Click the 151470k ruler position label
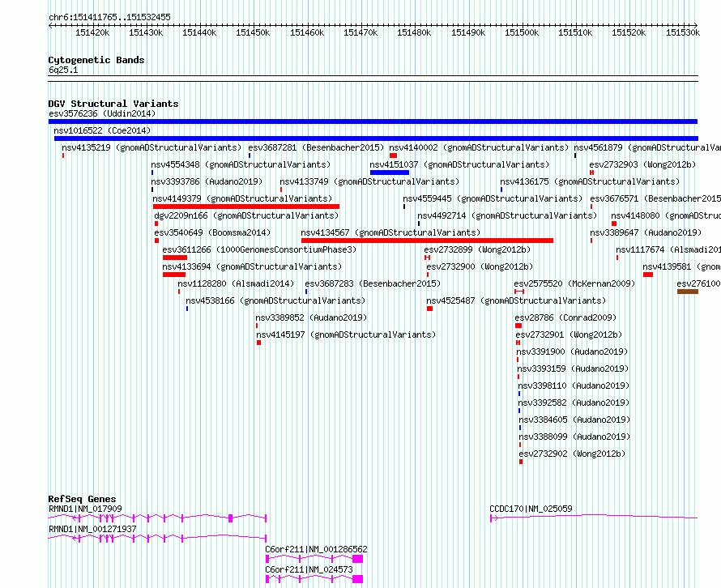The image size is (721, 588). click(360, 32)
